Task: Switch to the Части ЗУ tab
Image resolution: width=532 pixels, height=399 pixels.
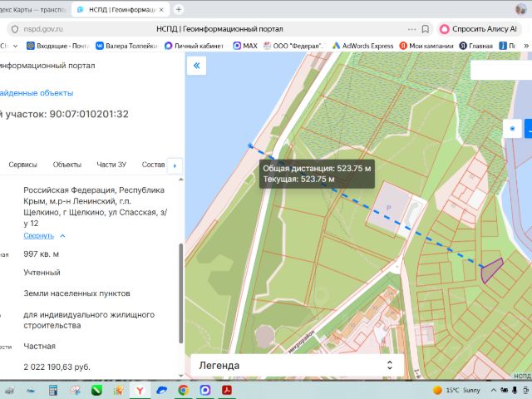Action: [x=111, y=165]
